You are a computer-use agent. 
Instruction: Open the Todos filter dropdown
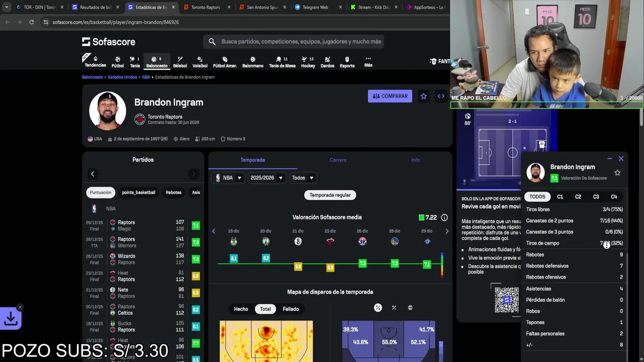tap(303, 178)
